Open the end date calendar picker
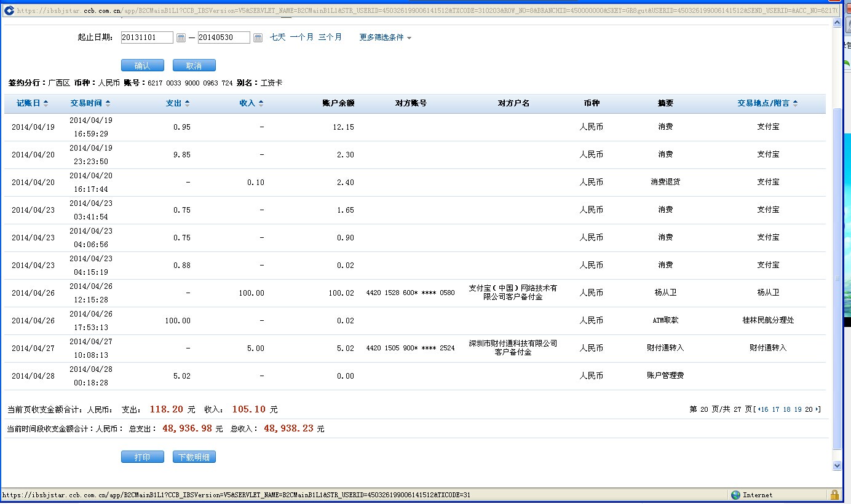This screenshot has height=504, width=851. [x=258, y=37]
